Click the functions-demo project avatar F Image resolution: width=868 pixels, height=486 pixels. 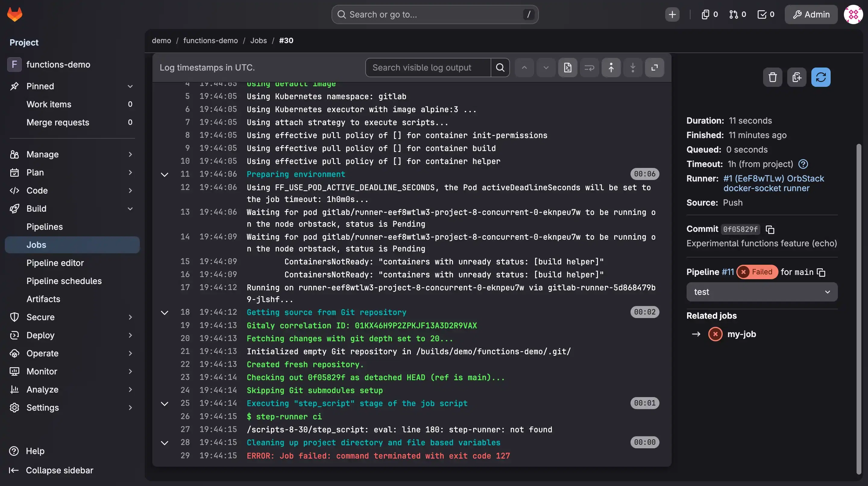point(14,65)
